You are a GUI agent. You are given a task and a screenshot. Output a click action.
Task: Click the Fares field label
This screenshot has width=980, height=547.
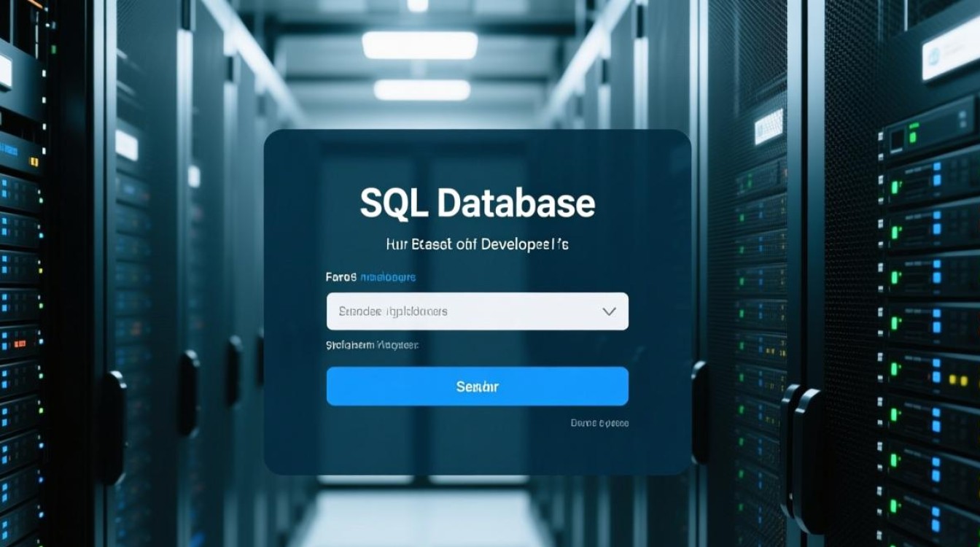[x=341, y=277]
